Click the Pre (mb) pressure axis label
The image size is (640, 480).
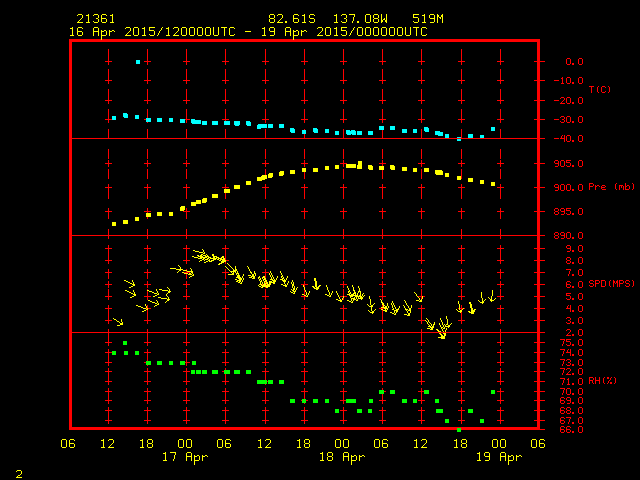click(611, 187)
